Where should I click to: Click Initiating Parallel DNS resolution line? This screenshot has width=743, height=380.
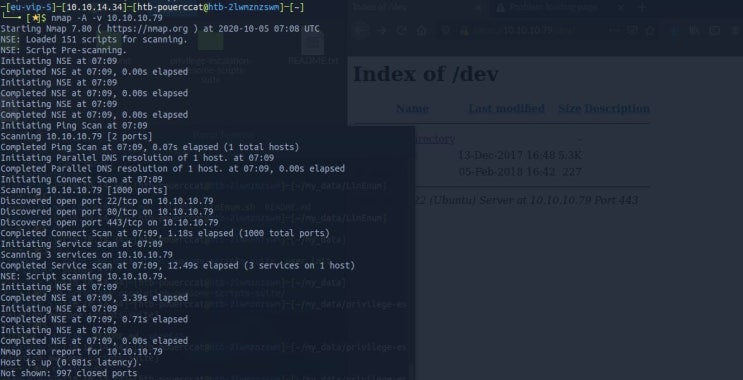pyautogui.click(x=137, y=158)
